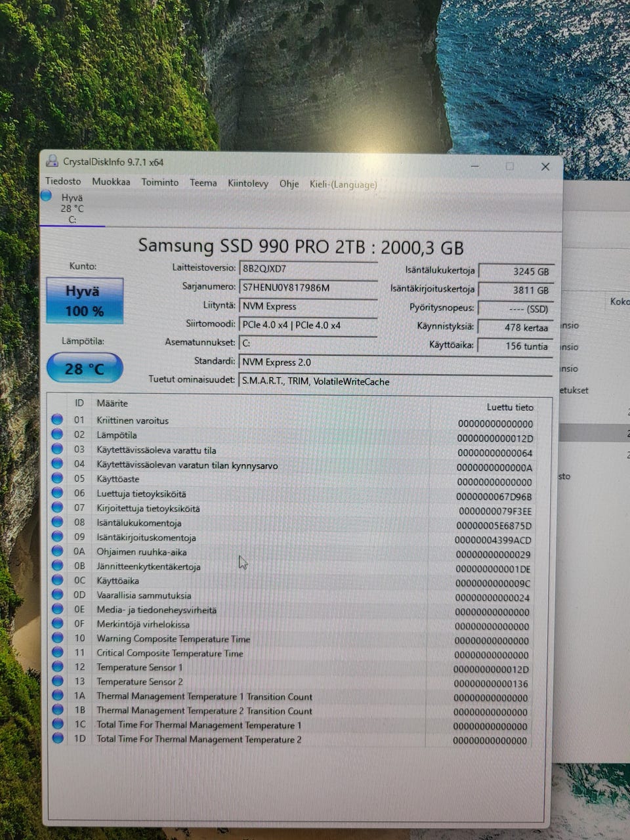
Task: Click status dot of Jännitteenkytkentäkertoja row
Action: [x=57, y=565]
